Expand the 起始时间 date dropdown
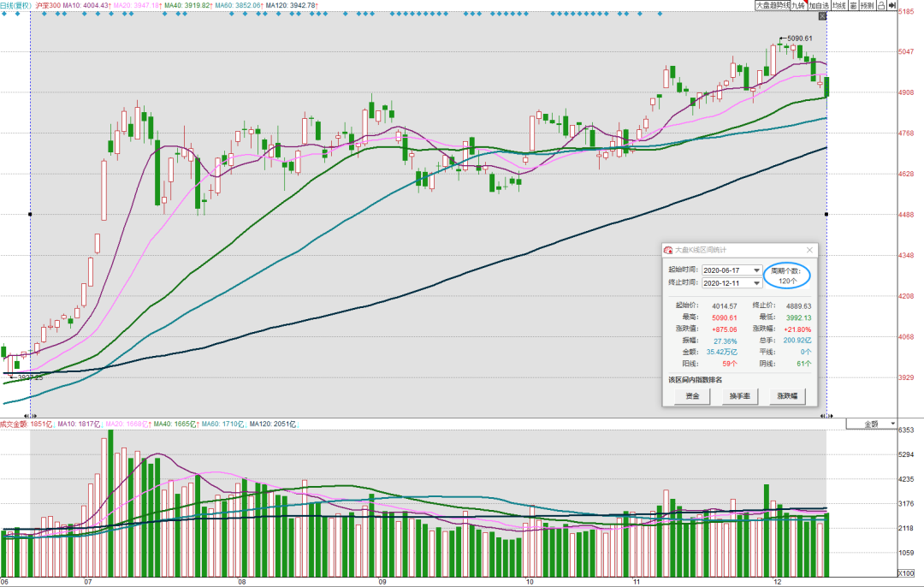The width and height of the screenshot is (924, 587). coord(756,270)
